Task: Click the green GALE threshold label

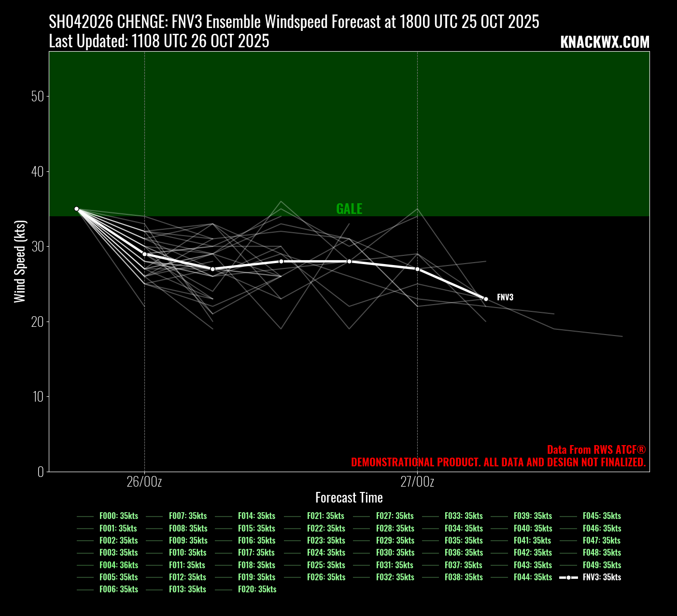Action: [349, 209]
